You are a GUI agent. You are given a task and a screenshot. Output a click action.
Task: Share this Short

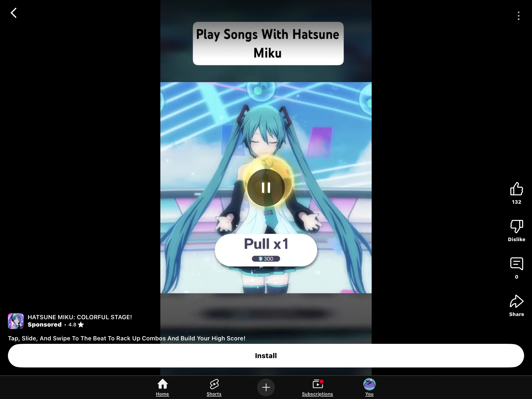(x=516, y=301)
